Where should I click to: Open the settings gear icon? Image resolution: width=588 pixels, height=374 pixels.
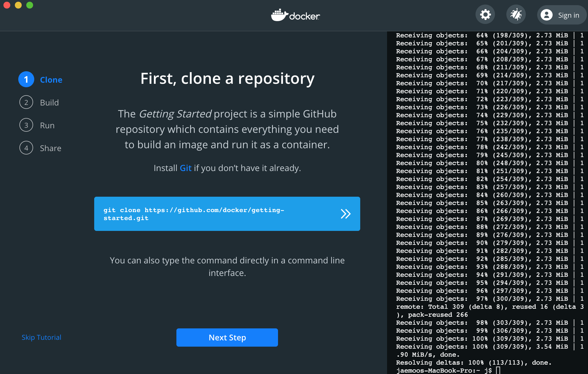485,15
